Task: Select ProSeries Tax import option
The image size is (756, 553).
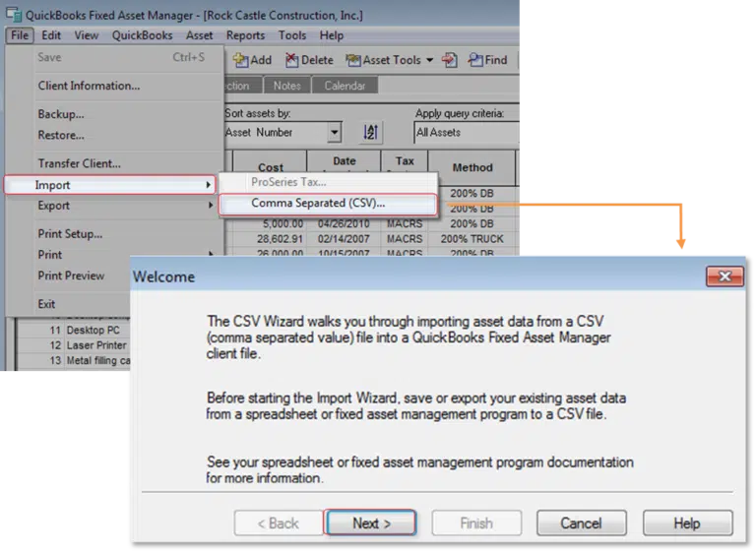Action: (328, 182)
